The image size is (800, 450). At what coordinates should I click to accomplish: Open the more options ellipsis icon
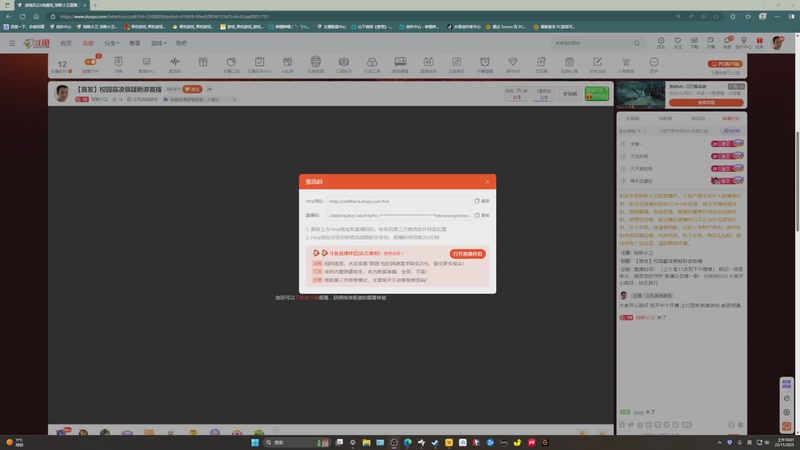click(654, 62)
